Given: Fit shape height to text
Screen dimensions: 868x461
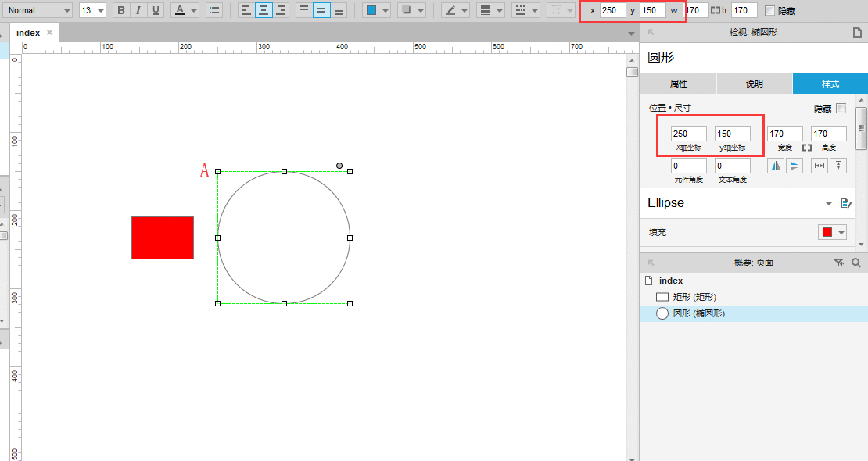Looking at the screenshot, I should point(838,166).
